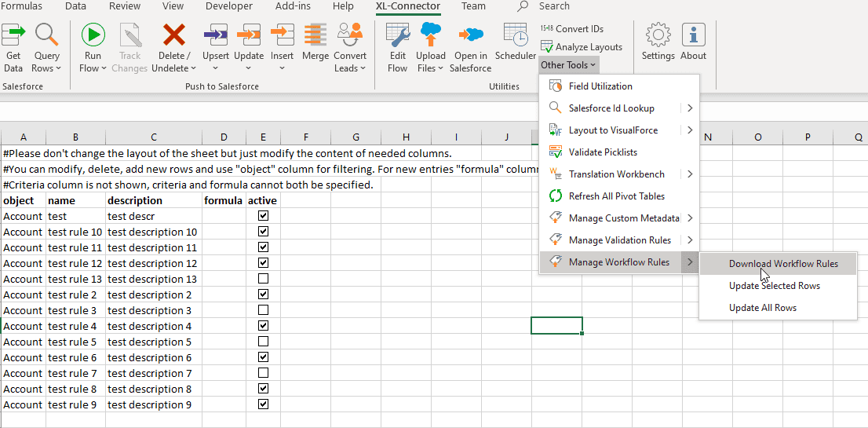Screen dimensions: 868x428
Task: Collapse the Other Tools dropdown
Action: tap(568, 65)
